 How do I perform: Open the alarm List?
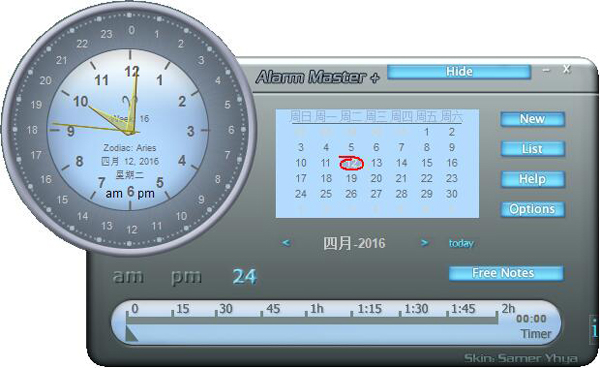[x=532, y=149]
